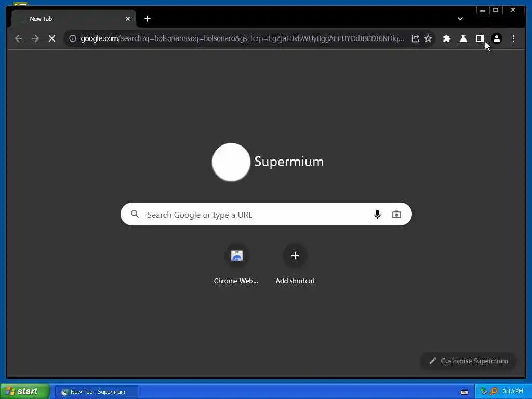This screenshot has height=399, width=532.
Task: Open the profile avatar menu
Action: (497, 38)
